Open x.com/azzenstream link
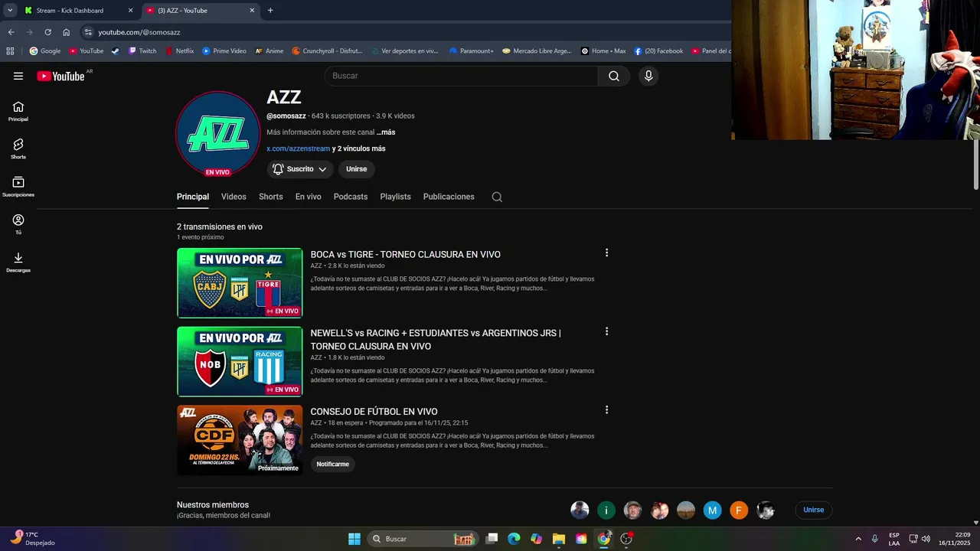 299,148
